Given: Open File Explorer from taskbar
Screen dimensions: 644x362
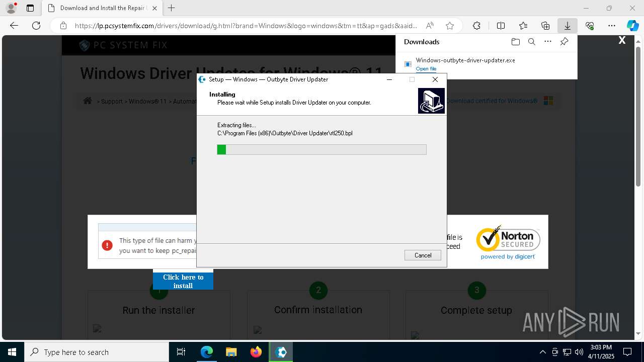Looking at the screenshot, I should pos(231,352).
